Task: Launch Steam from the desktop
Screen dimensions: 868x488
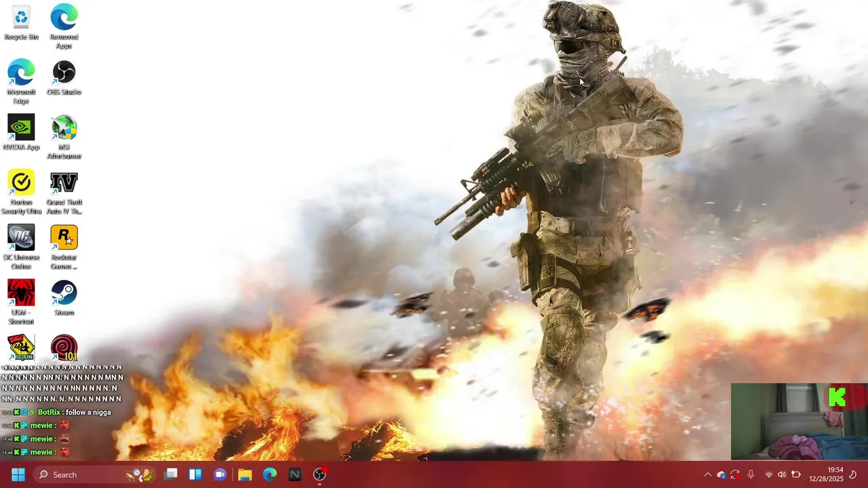Action: point(64,298)
